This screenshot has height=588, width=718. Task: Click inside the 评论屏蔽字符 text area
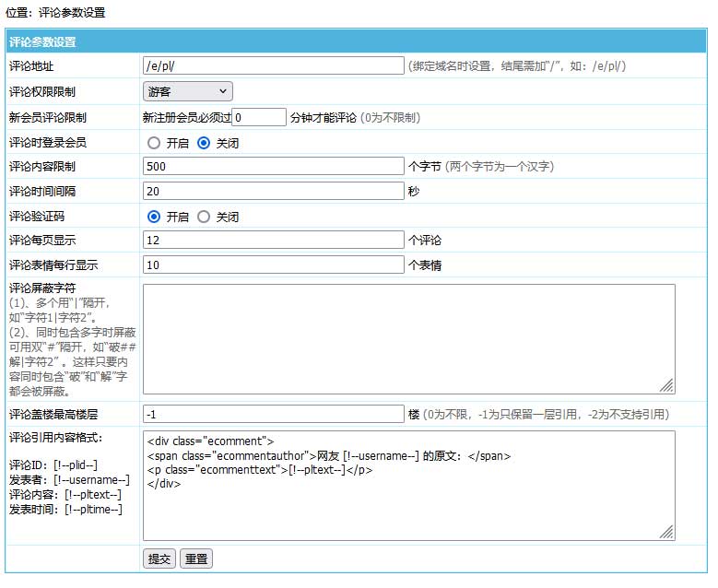tap(408, 338)
